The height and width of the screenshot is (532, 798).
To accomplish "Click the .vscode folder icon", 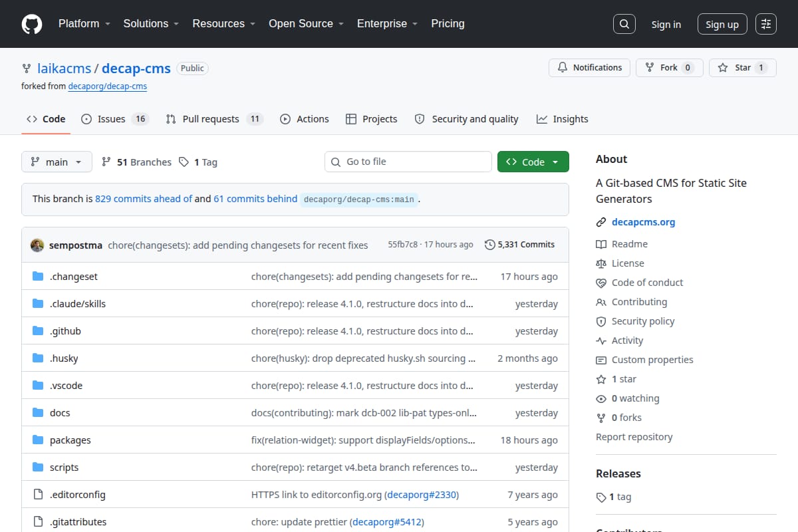I will (38, 386).
